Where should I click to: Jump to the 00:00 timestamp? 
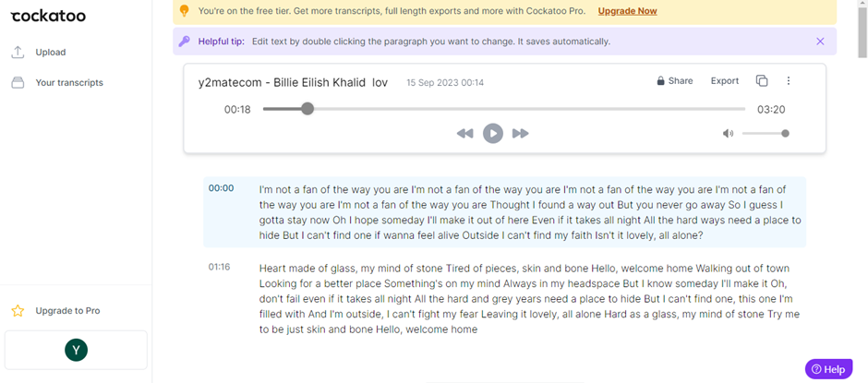(x=221, y=188)
